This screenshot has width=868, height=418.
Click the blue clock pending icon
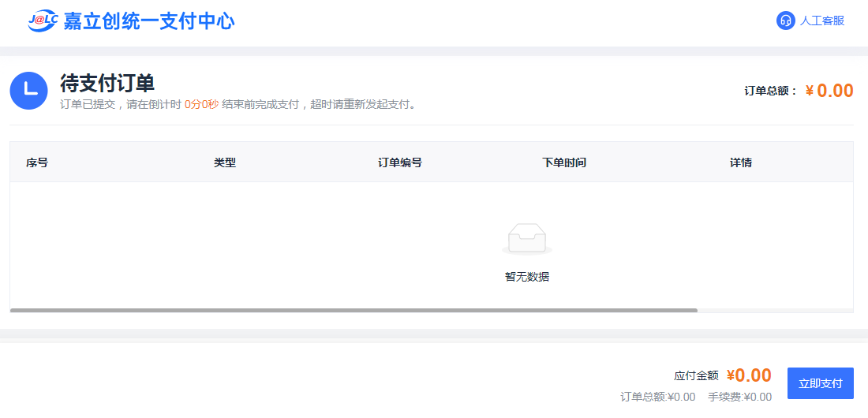[x=29, y=91]
